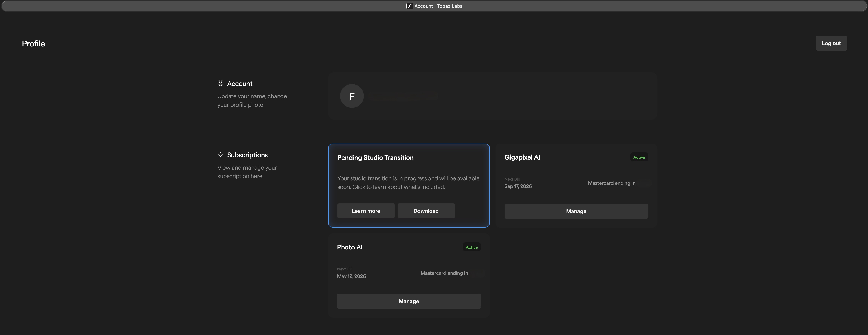Click the Profile page heading
The image size is (868, 335).
click(33, 44)
